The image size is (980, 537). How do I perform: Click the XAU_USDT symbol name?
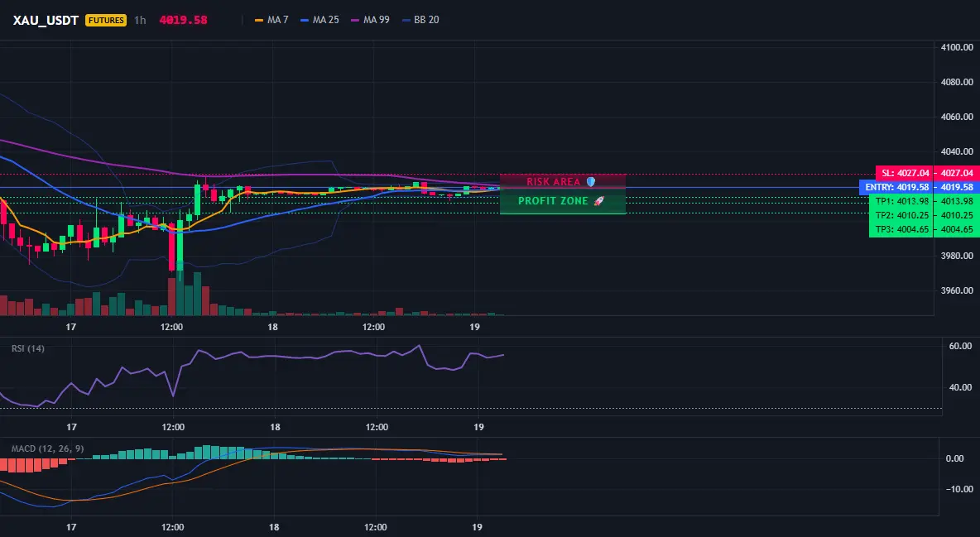tap(46, 20)
